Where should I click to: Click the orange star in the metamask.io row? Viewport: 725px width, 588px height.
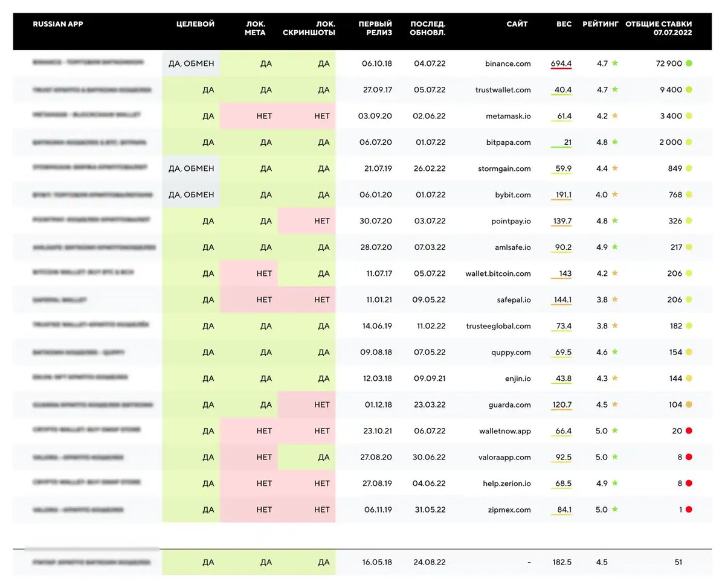[x=615, y=116]
